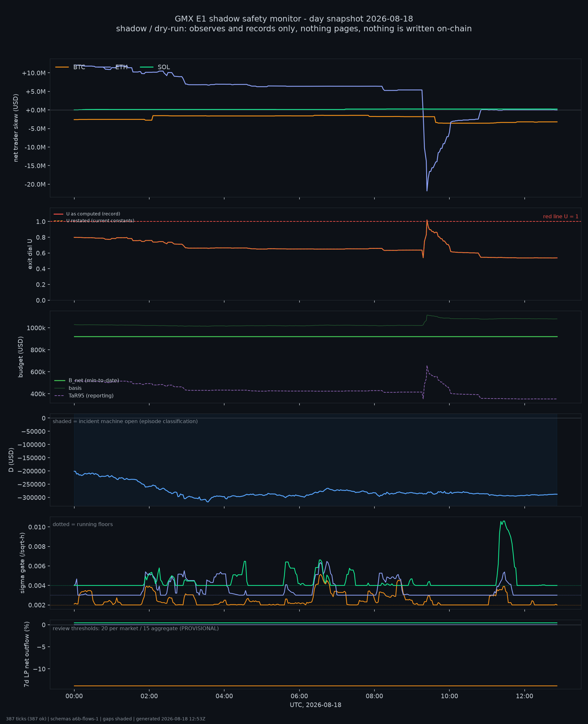Click the 'review thresholds: 20 per market' note

(136, 628)
